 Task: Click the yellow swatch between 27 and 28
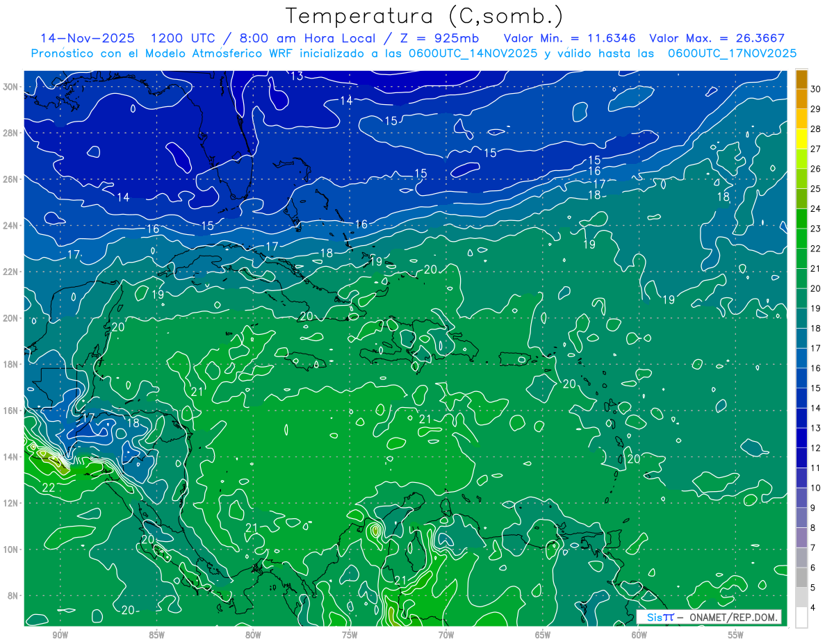click(x=801, y=138)
